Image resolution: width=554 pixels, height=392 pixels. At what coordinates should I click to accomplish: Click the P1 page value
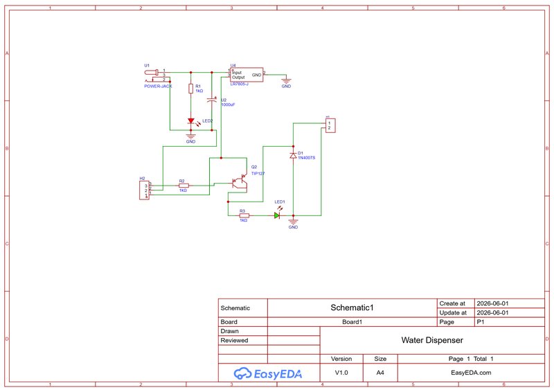pos(481,322)
